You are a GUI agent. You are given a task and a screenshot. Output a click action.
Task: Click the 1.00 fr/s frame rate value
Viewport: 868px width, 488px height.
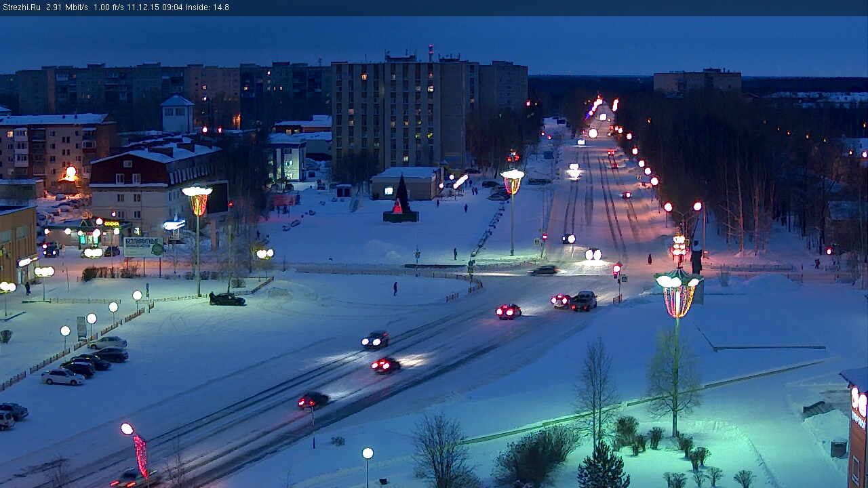[x=109, y=7]
